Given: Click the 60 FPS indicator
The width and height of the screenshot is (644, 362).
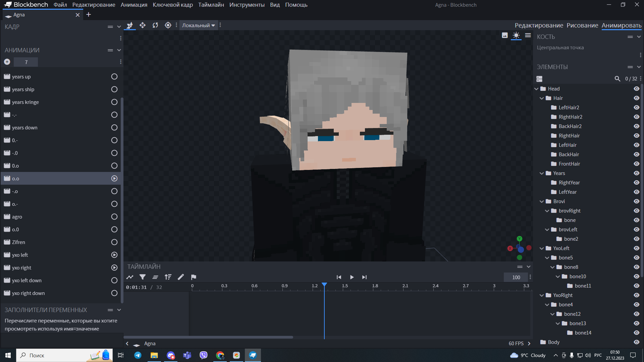Looking at the screenshot, I should (x=516, y=344).
